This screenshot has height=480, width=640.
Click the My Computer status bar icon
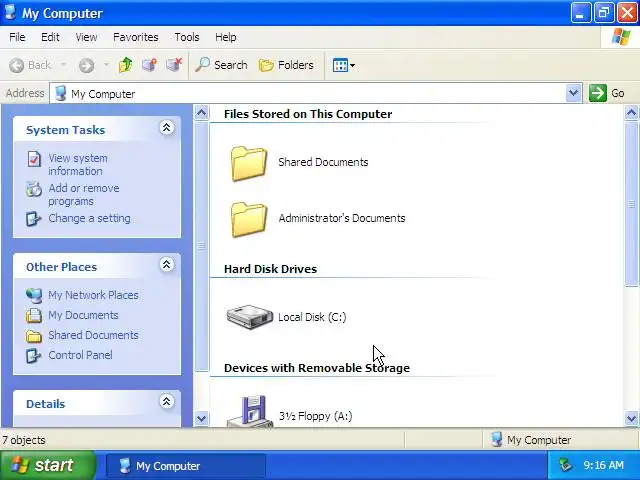(496, 440)
